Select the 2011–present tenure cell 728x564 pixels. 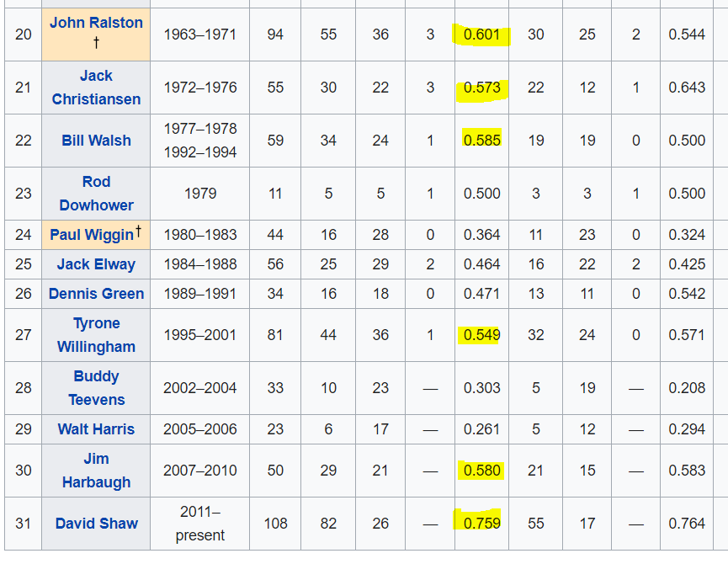click(200, 524)
